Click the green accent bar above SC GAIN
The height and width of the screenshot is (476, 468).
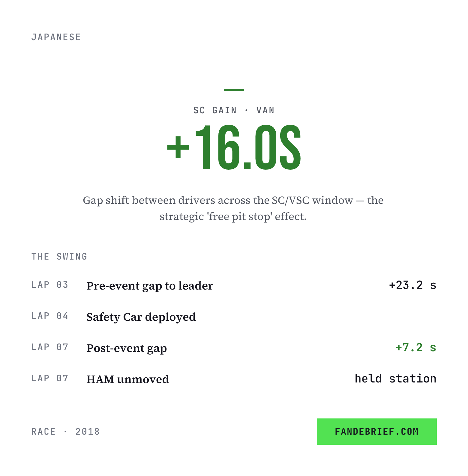coord(234,90)
